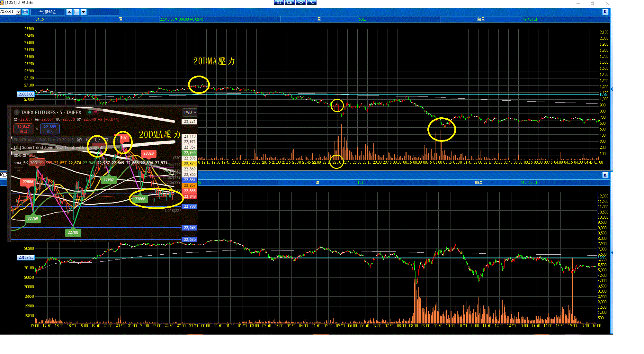Click the 22769 green pivot label
Viewport: 644px width, 354px height.
33,219
